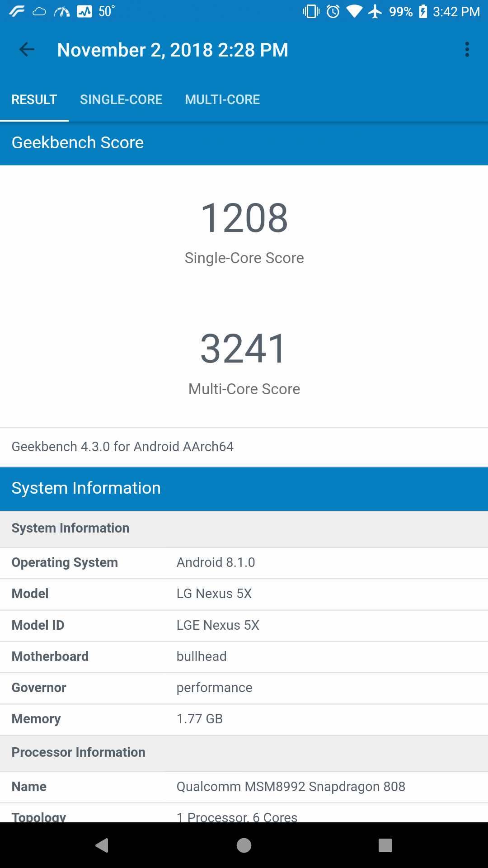Tap the Android home navigation button

pos(244,845)
